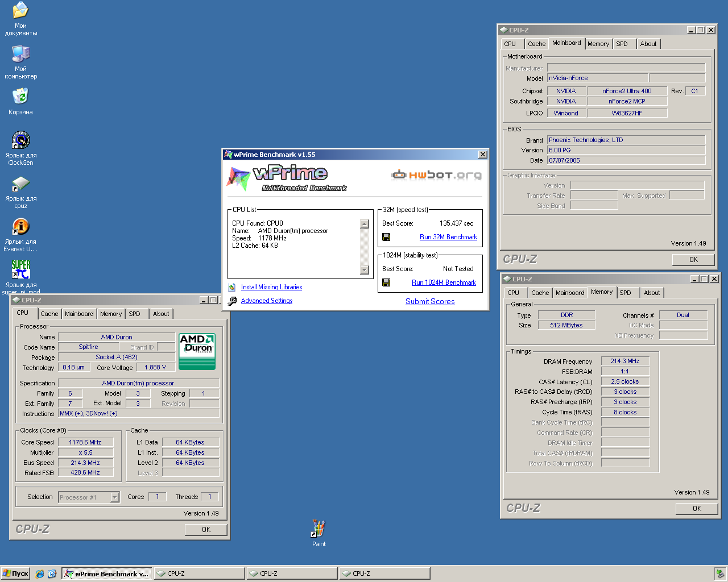Image resolution: width=728 pixels, height=582 pixels.
Task: Click the wPrime title bar icon
Action: [228, 155]
